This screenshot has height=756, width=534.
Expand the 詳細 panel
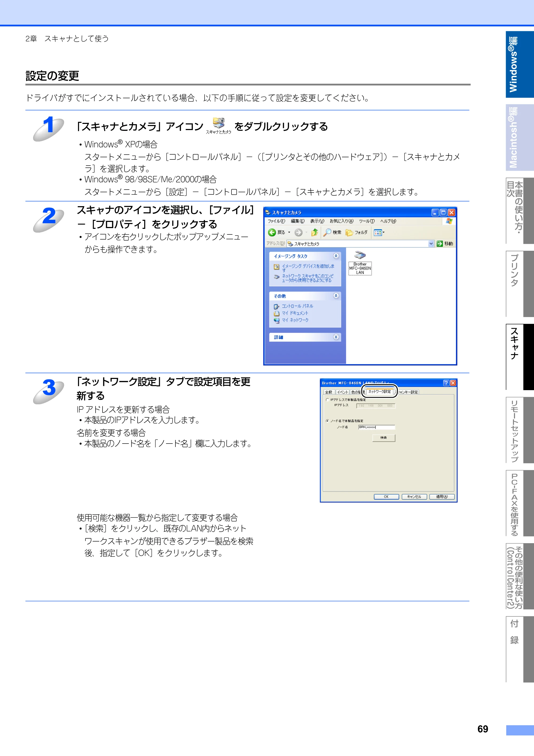[x=336, y=337]
